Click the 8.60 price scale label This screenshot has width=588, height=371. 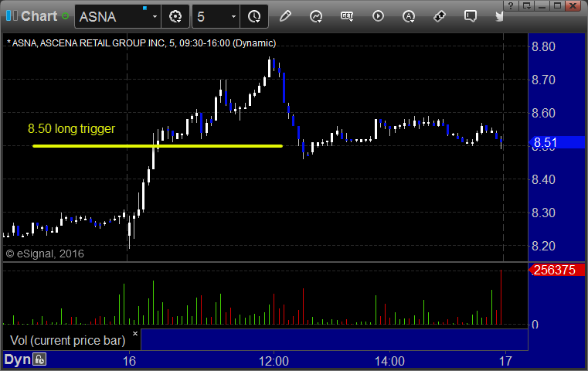[x=543, y=113]
